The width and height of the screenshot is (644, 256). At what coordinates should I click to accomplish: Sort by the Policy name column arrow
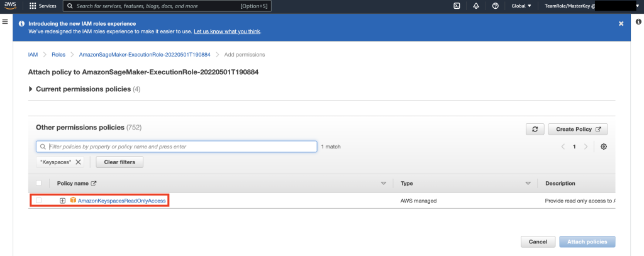tap(384, 183)
